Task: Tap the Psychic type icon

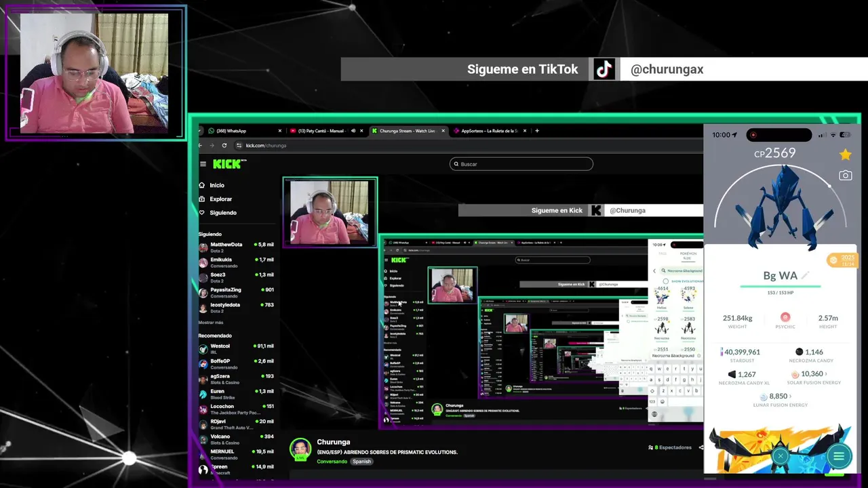Action: [x=785, y=317]
